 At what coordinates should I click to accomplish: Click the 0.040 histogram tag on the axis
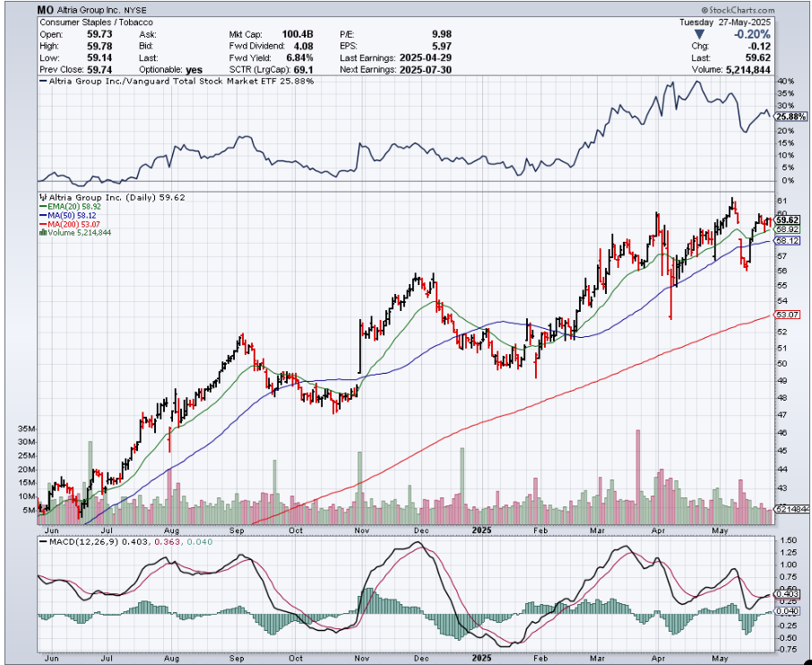(788, 612)
